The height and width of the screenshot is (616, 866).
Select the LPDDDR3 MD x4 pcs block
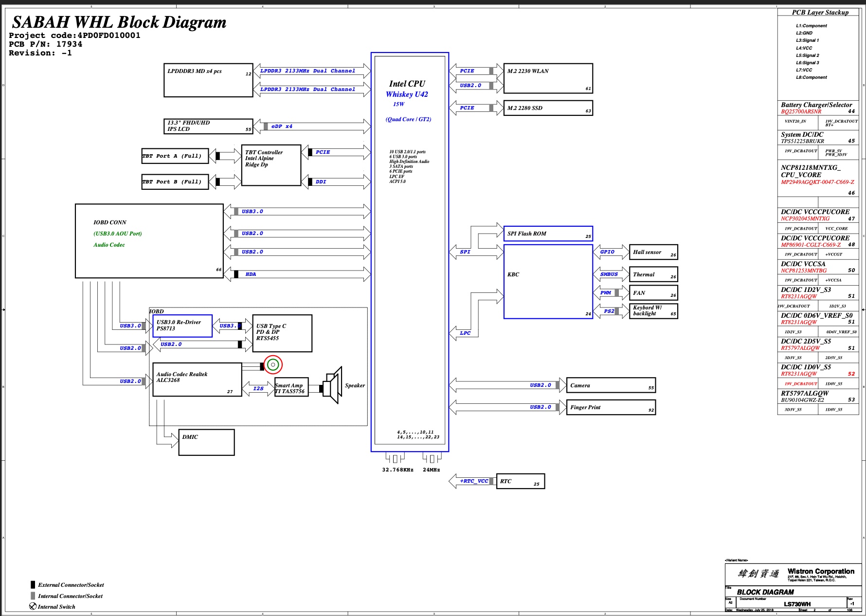click(208, 80)
